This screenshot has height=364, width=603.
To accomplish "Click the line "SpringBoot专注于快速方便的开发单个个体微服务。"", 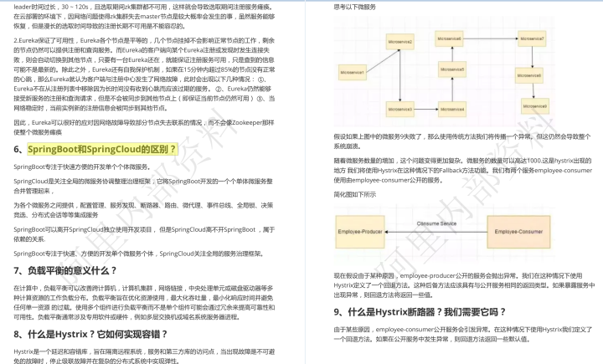I will 82,167.
